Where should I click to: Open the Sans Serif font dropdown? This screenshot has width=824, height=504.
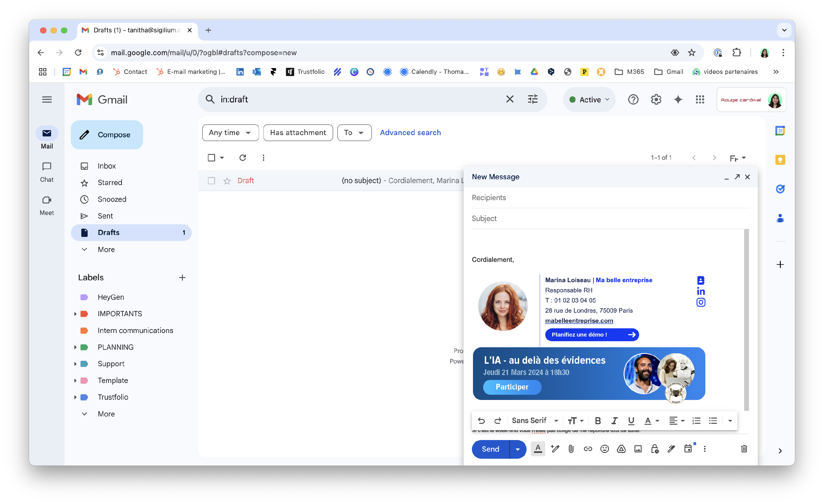535,421
